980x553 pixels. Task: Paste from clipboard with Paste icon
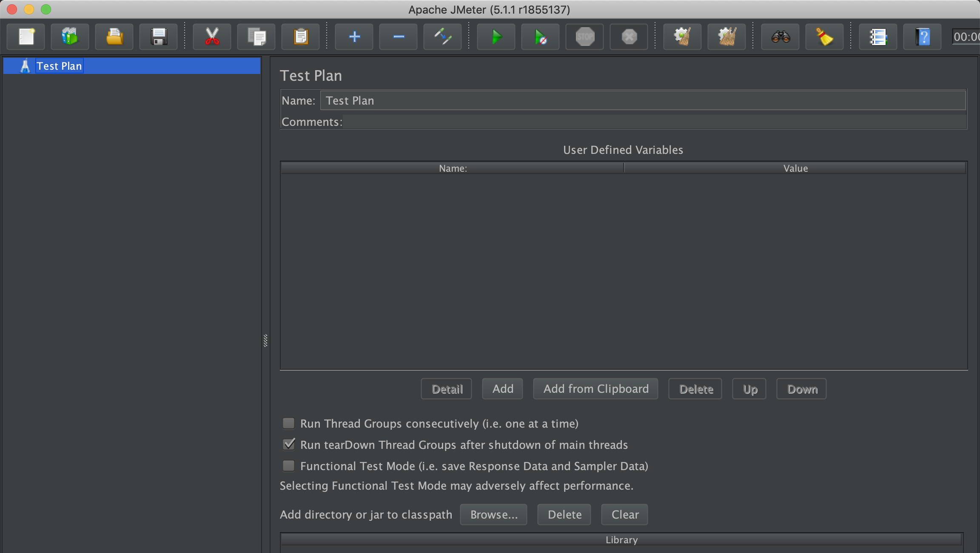click(300, 37)
